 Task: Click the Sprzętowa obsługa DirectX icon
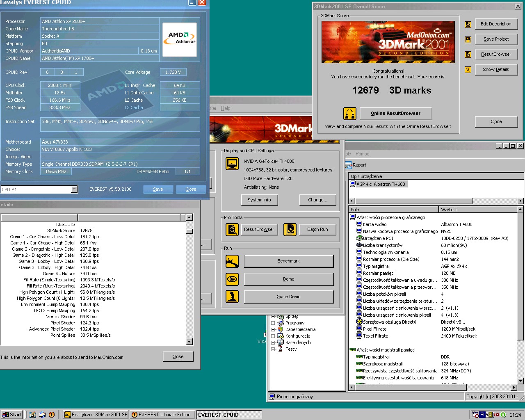tap(359, 322)
